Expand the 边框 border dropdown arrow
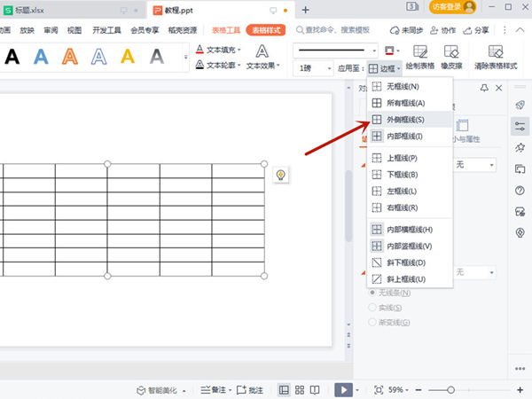The image size is (532, 399). coord(400,68)
